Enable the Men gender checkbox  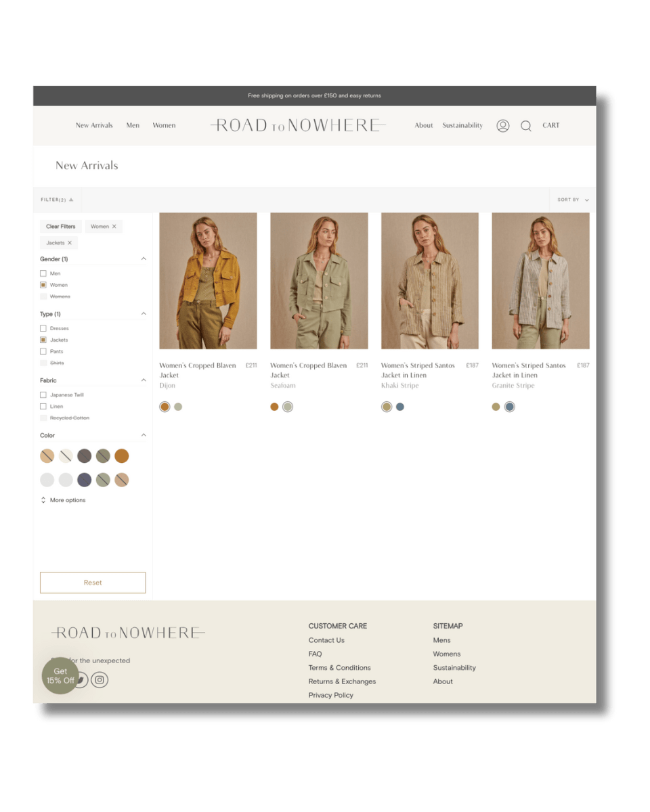tap(43, 273)
